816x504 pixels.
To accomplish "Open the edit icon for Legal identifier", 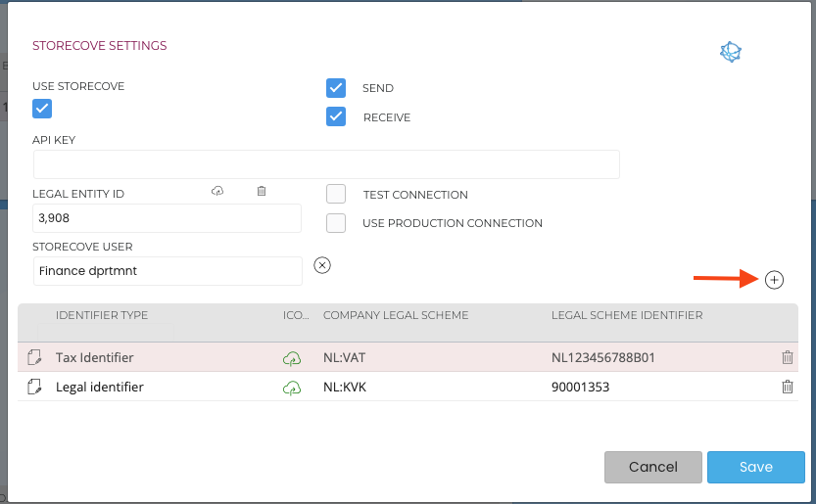I will click(x=35, y=388).
